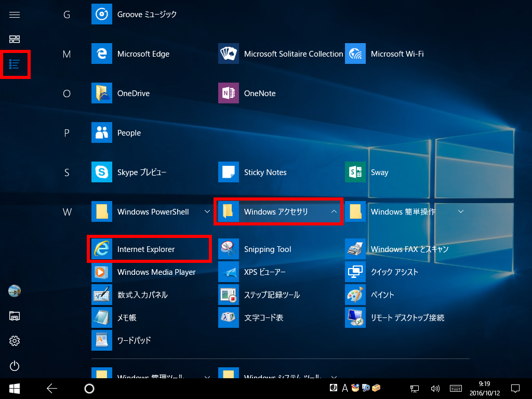Open the hamburger menu
Image resolution: width=532 pixels, height=399 pixels.
tap(14, 15)
